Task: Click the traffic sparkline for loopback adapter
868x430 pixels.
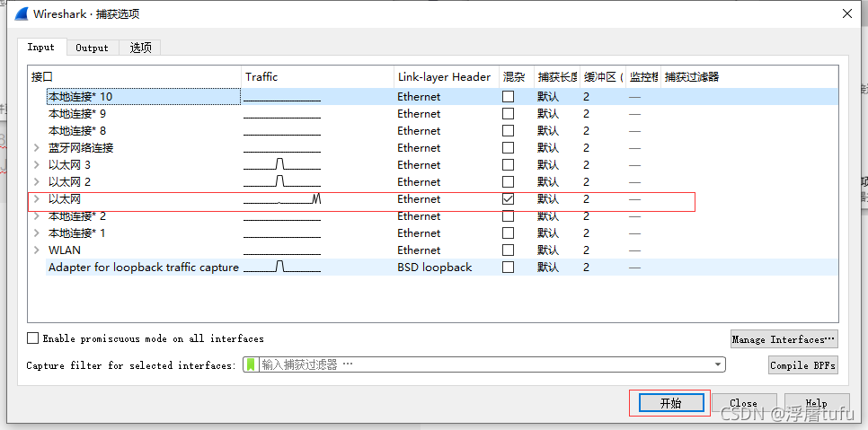Action: 281,268
